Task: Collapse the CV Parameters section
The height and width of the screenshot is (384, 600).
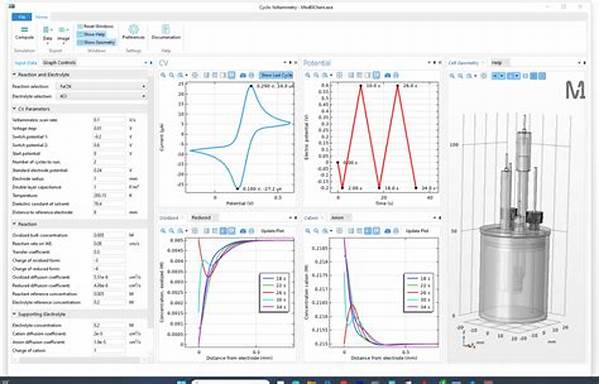Action: (x=14, y=109)
